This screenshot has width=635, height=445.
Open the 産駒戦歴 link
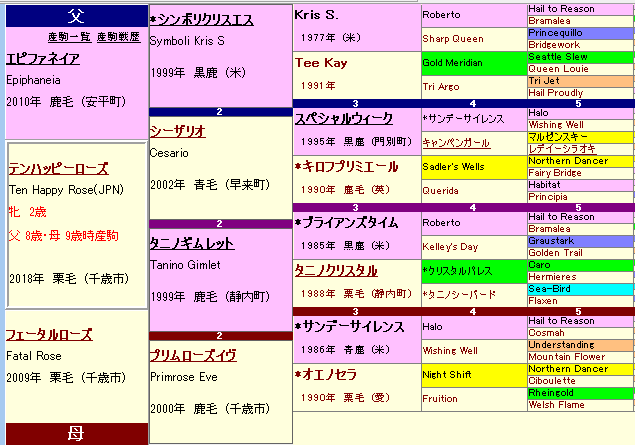pos(118,37)
